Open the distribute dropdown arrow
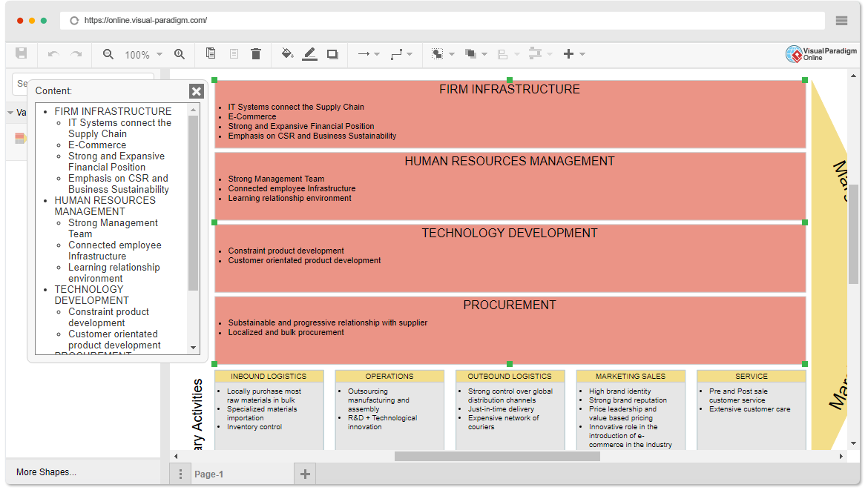 [x=550, y=54]
